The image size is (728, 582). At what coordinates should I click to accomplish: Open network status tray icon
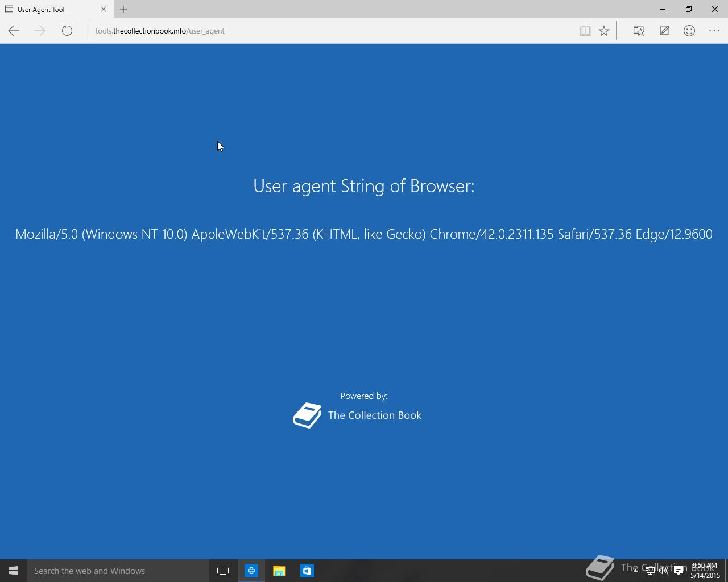click(x=650, y=571)
